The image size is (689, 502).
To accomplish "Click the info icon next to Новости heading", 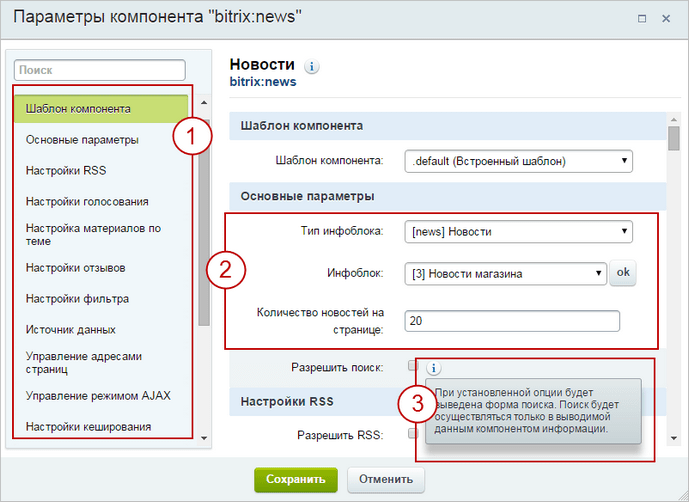I will [x=312, y=67].
